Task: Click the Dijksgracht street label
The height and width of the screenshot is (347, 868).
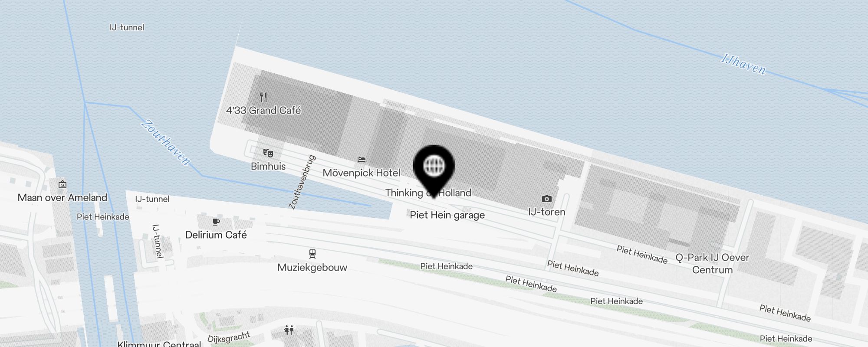Action: (229, 337)
